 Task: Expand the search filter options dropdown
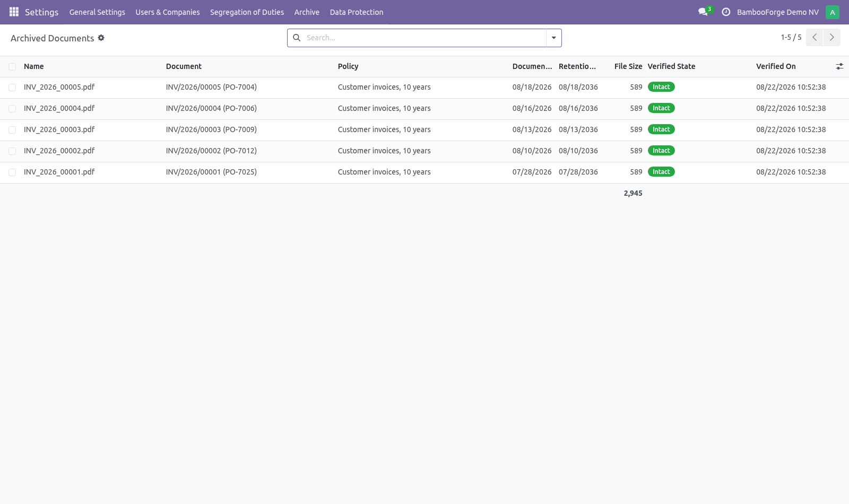[553, 38]
